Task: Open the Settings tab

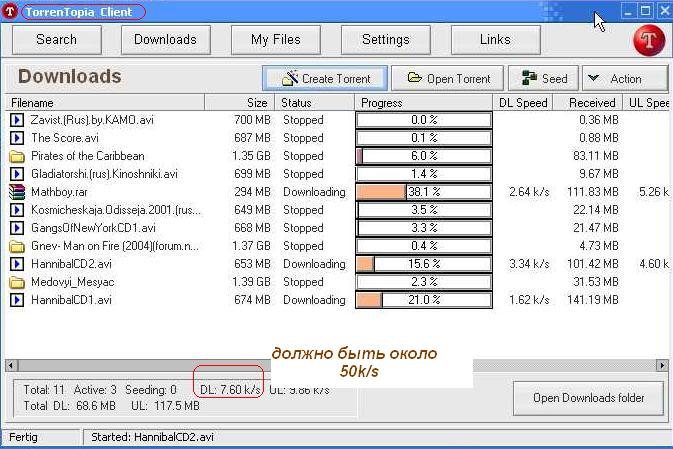Action: 385,40
